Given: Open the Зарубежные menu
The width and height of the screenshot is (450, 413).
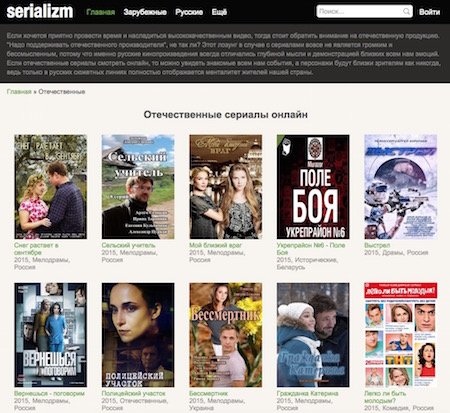Looking at the screenshot, I should click(x=145, y=12).
